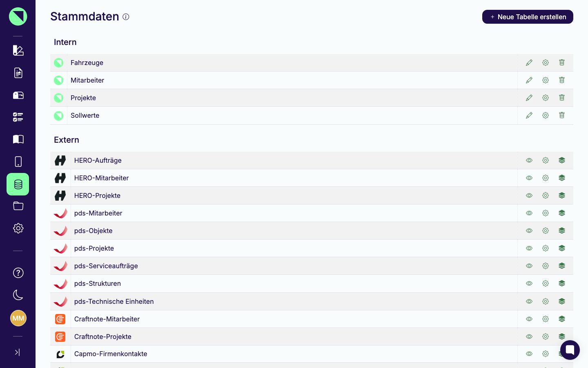Create a new table with Neue Tabelle erstellen

coord(528,17)
